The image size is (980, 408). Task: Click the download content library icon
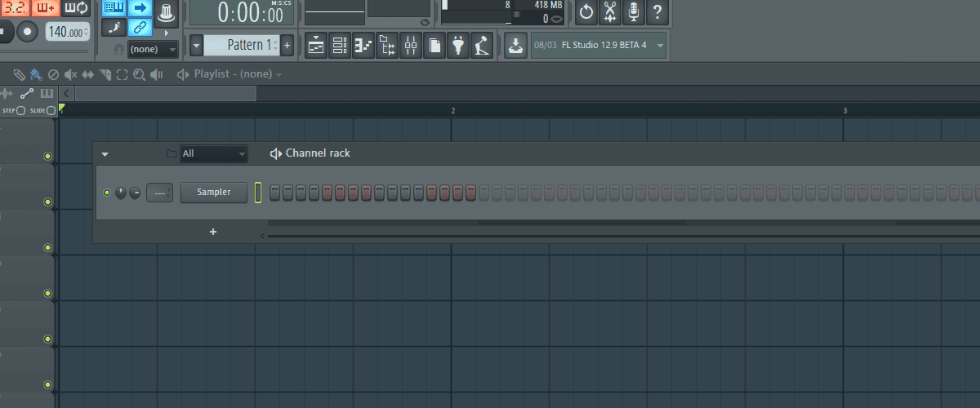point(515,46)
